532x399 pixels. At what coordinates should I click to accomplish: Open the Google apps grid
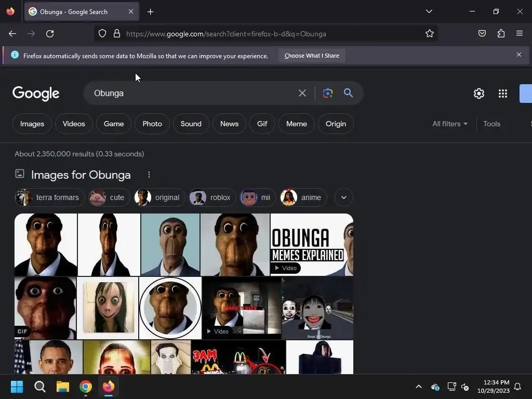tap(502, 94)
